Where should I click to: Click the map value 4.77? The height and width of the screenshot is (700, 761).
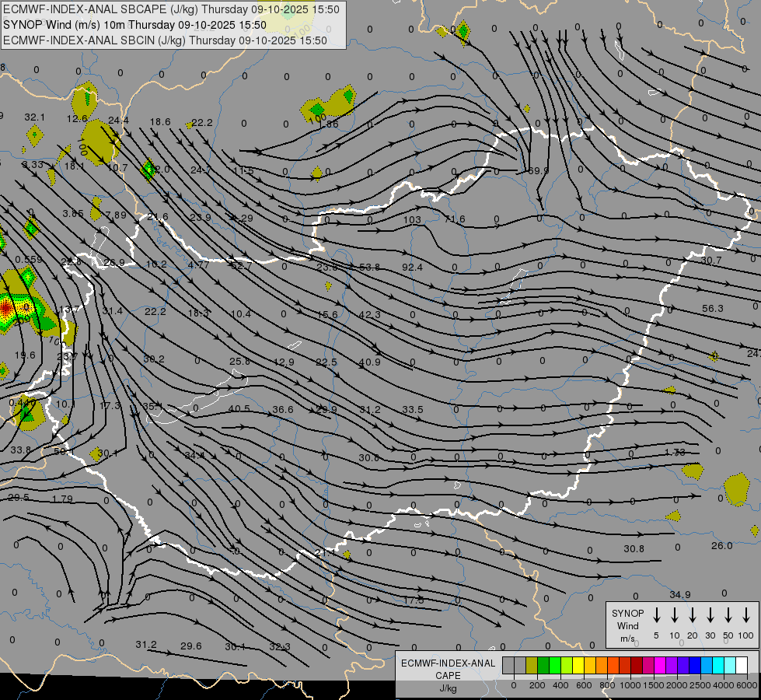click(198, 264)
